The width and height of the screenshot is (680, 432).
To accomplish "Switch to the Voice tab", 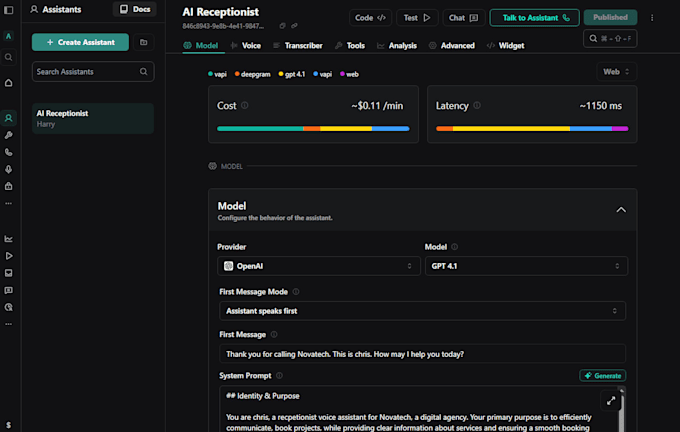I will tap(245, 46).
